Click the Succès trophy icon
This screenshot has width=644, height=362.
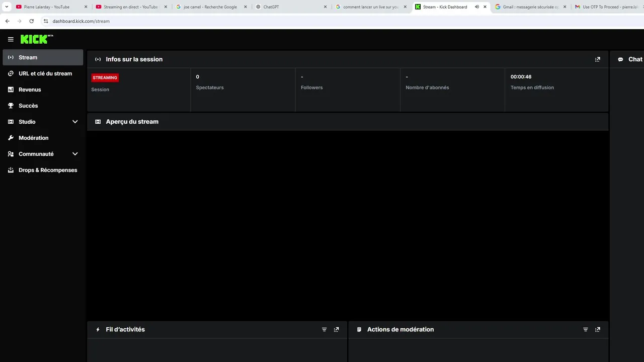[11, 106]
